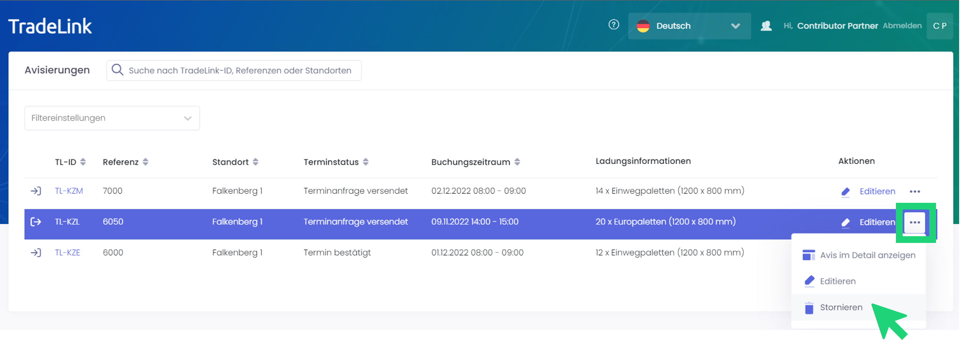Open the Deutsch language dropdown
Screen dimensions: 980x353
689,26
